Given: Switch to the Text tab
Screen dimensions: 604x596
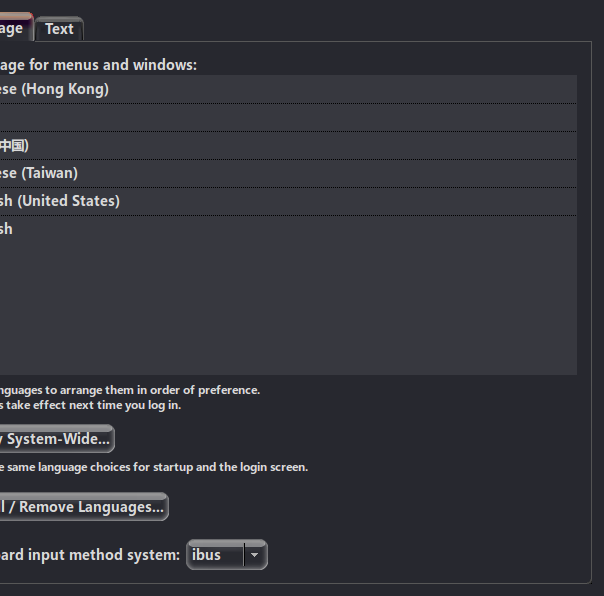Looking at the screenshot, I should click(x=59, y=29).
